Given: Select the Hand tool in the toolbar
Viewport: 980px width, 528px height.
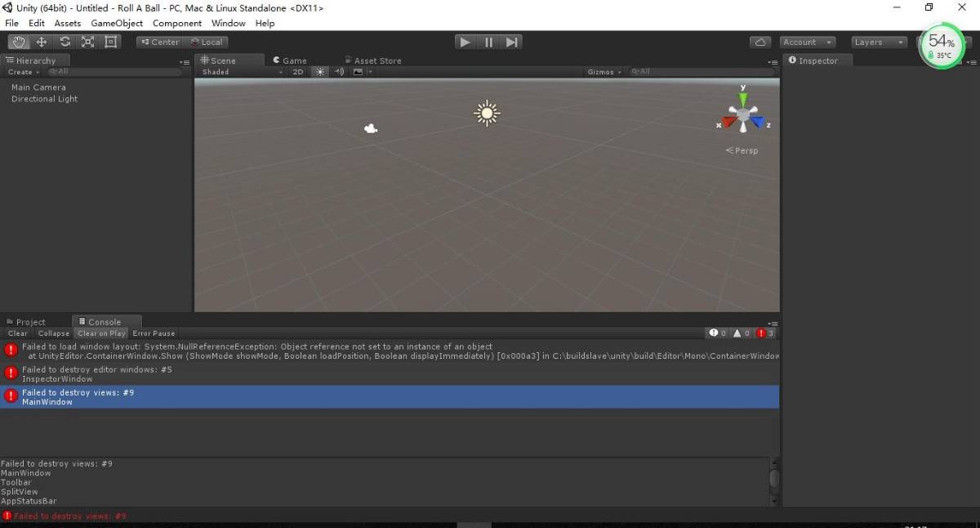Looking at the screenshot, I should [19, 42].
